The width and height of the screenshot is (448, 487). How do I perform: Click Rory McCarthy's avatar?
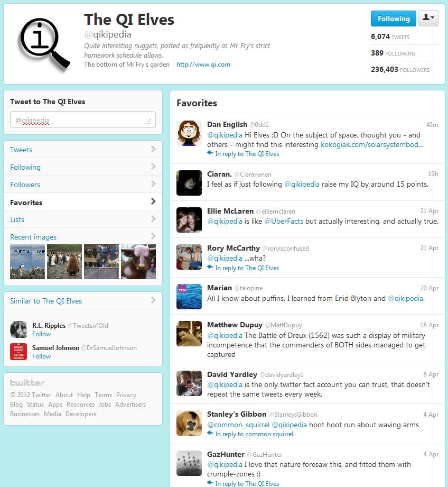point(189,257)
